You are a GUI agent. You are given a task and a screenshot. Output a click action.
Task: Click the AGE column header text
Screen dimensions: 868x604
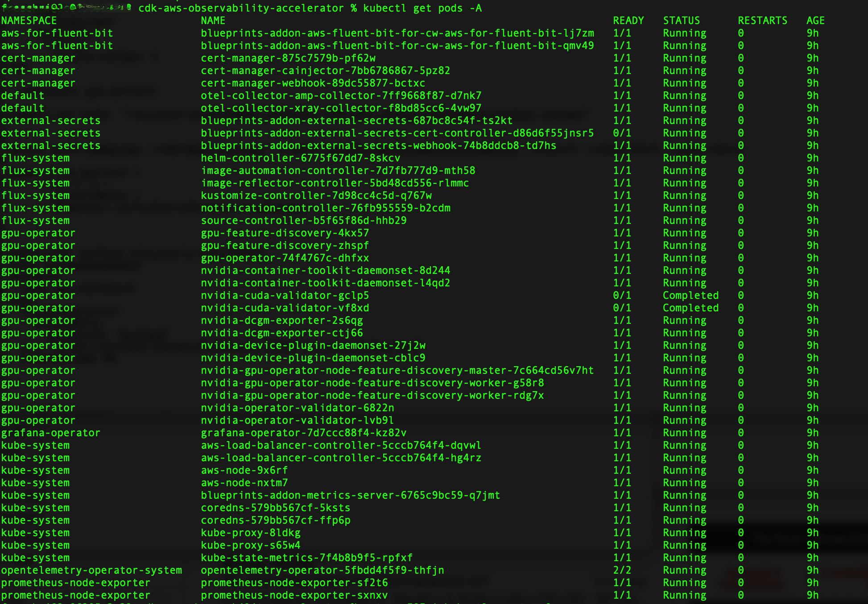[815, 21]
